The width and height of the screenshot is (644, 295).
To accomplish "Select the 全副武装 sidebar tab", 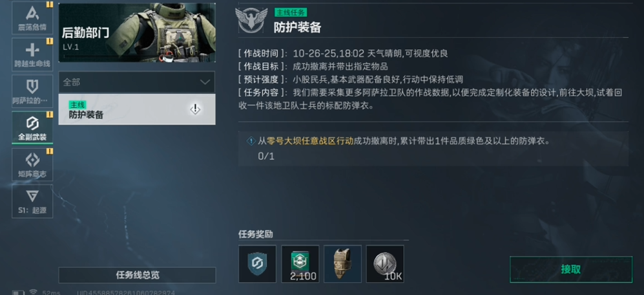I will pos(32,127).
